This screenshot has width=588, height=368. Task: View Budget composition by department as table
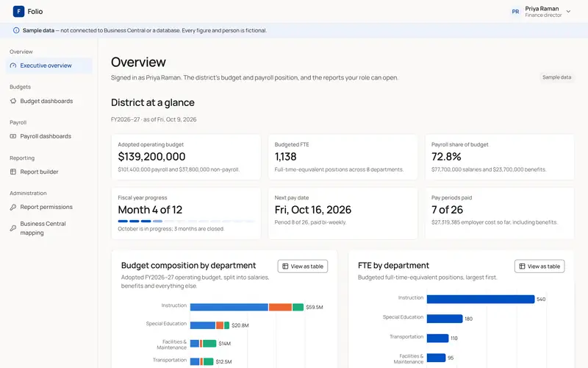pos(303,266)
